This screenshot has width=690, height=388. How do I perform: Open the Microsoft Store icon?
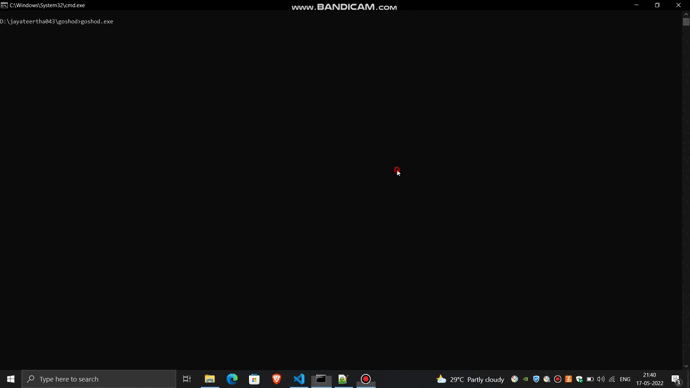[254, 379]
